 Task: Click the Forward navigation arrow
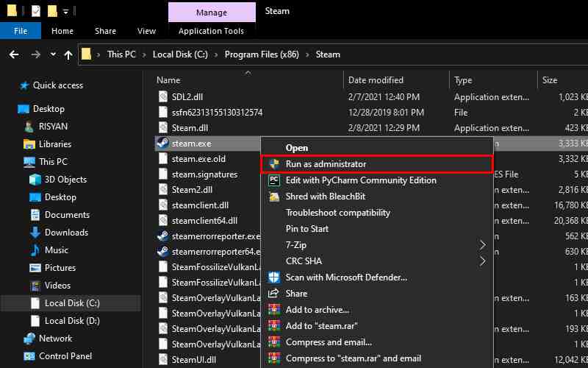click(x=35, y=54)
